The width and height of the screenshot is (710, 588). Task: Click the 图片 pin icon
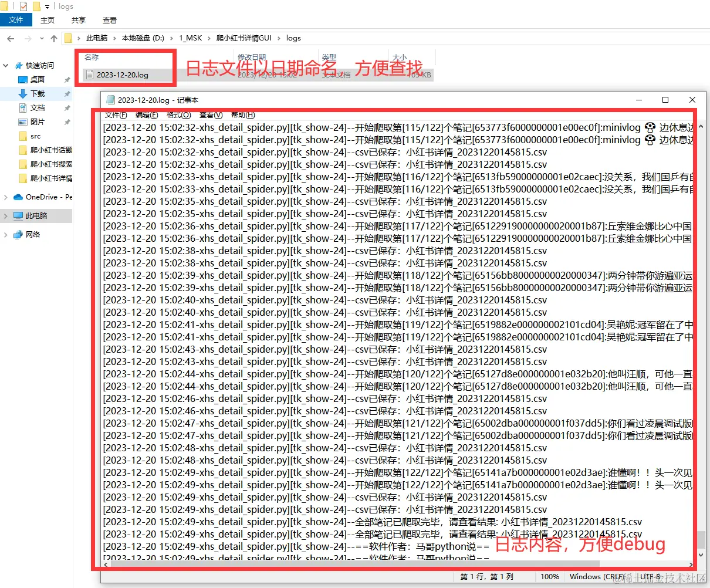click(67, 122)
